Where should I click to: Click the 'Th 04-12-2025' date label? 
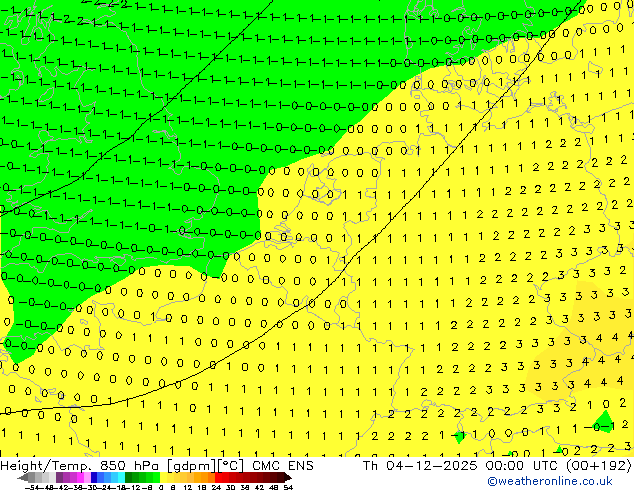click(x=420, y=465)
